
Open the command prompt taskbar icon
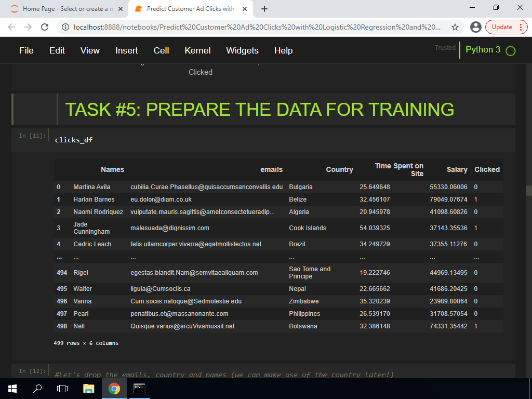coord(139,389)
